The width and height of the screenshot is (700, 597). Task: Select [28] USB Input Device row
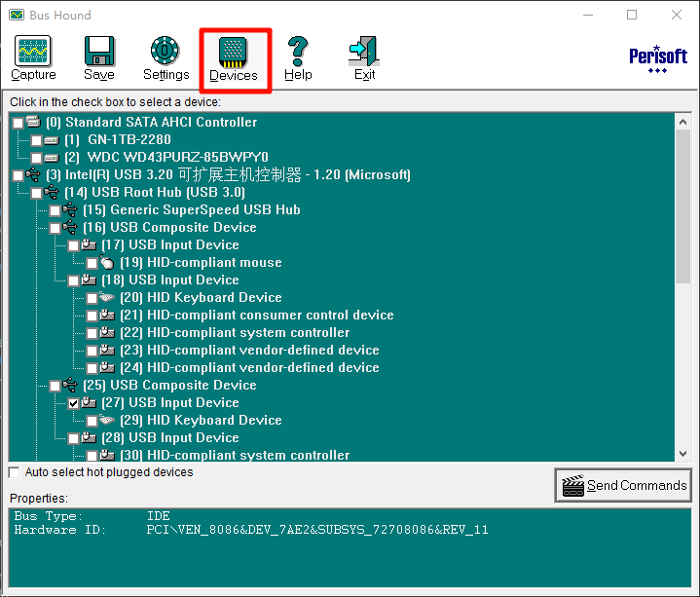pos(170,437)
